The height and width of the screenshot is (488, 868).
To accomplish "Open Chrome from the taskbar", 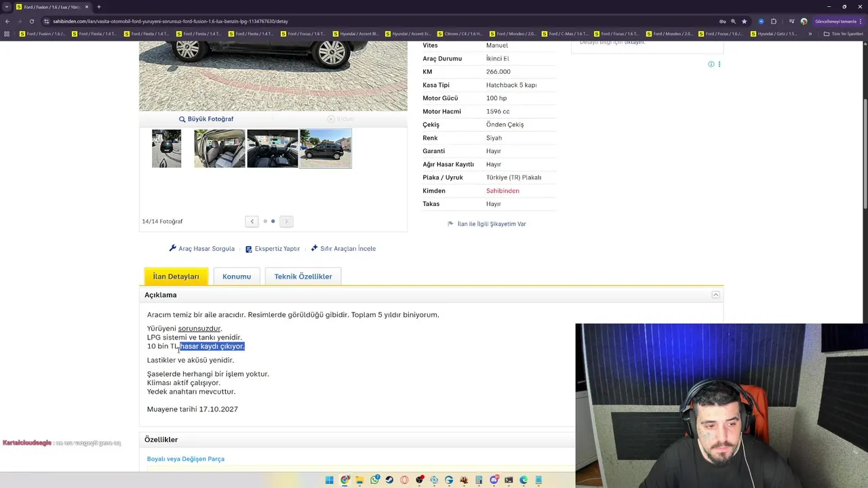I will point(344,480).
